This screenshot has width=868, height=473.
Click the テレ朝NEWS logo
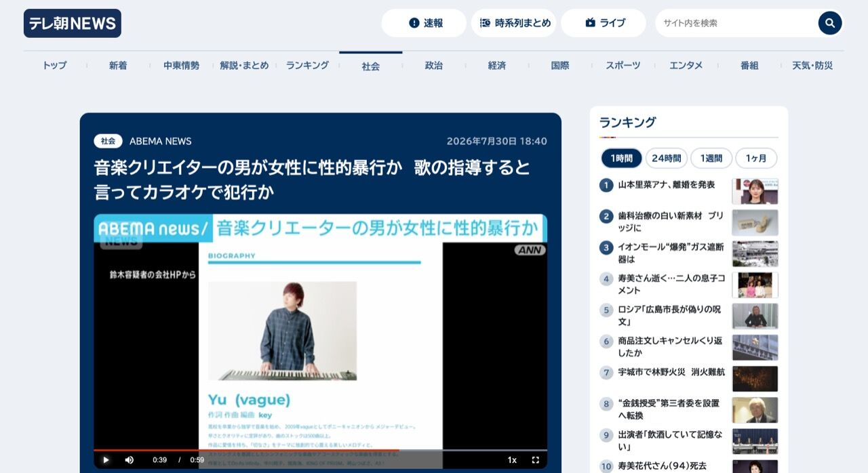coord(73,23)
